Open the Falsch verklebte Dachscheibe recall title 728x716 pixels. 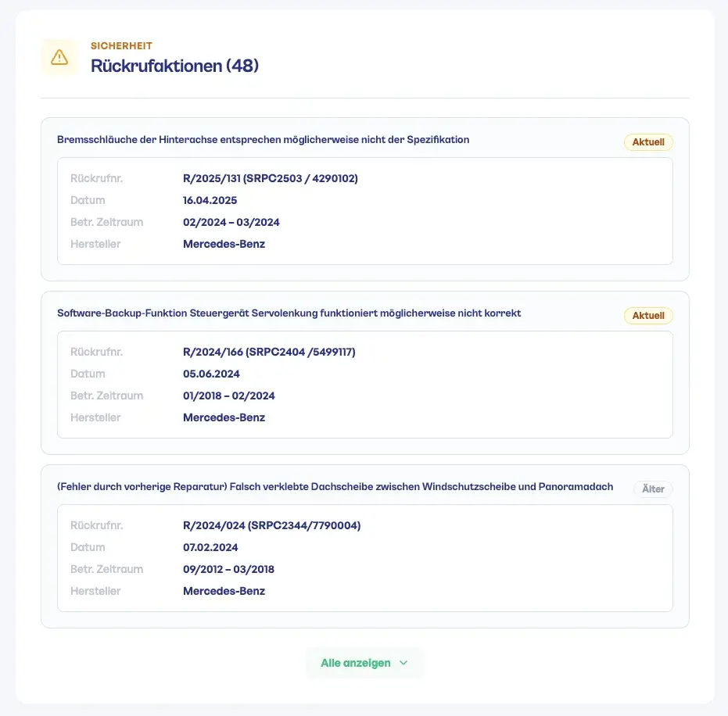335,487
